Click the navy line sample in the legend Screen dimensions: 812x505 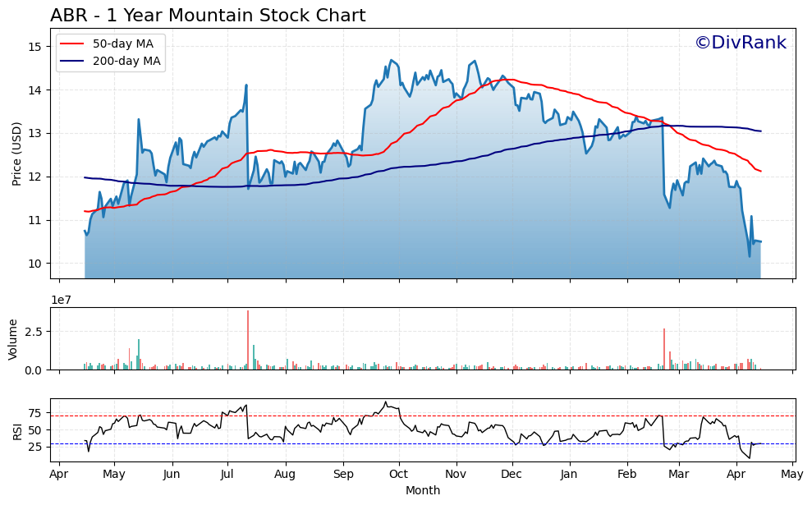coord(72,61)
